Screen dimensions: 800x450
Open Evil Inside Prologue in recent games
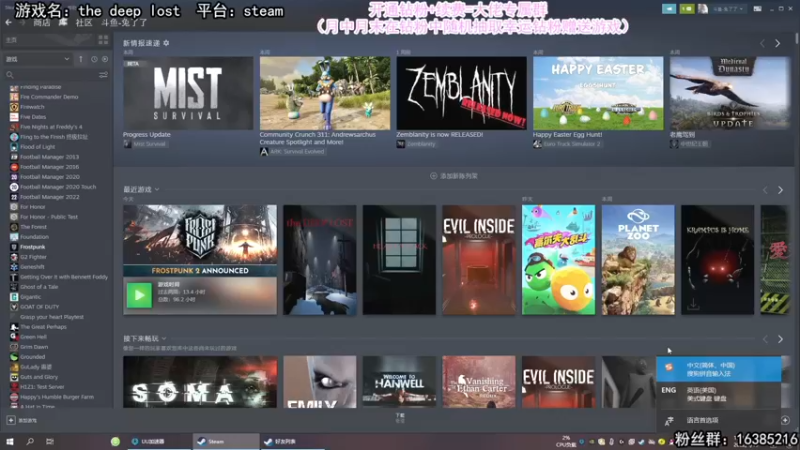pyautogui.click(x=479, y=260)
